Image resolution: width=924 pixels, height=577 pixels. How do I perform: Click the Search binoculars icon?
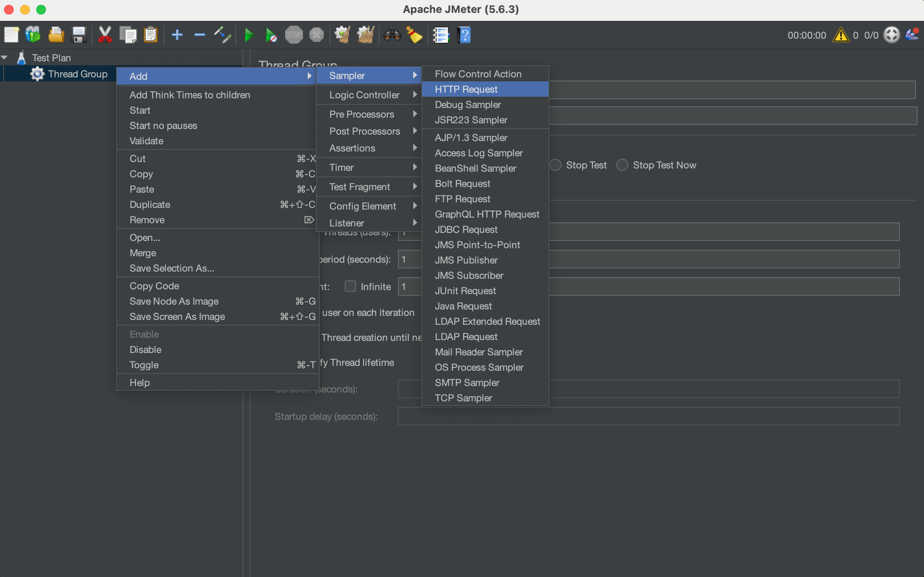tap(392, 35)
